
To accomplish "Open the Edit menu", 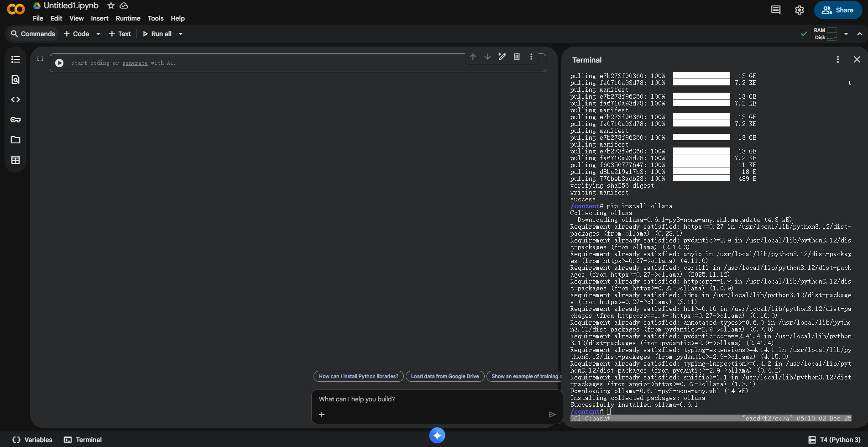I will [x=56, y=18].
